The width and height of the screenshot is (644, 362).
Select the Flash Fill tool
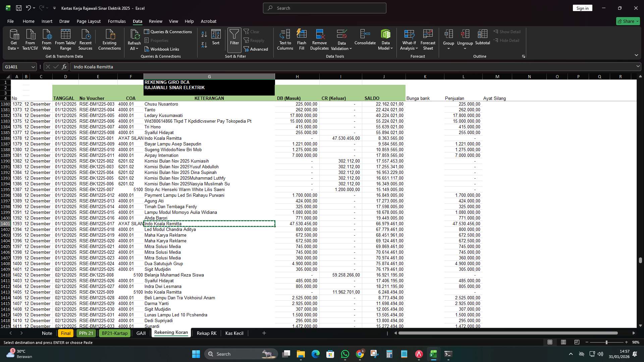(301, 39)
